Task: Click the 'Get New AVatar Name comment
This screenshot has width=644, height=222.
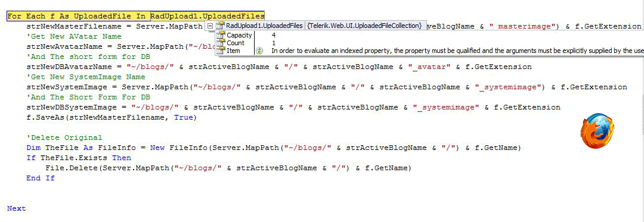Action: (x=74, y=36)
